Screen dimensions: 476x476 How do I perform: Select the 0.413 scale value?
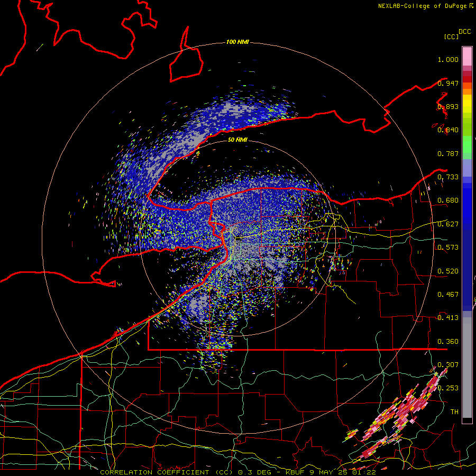pos(448,318)
